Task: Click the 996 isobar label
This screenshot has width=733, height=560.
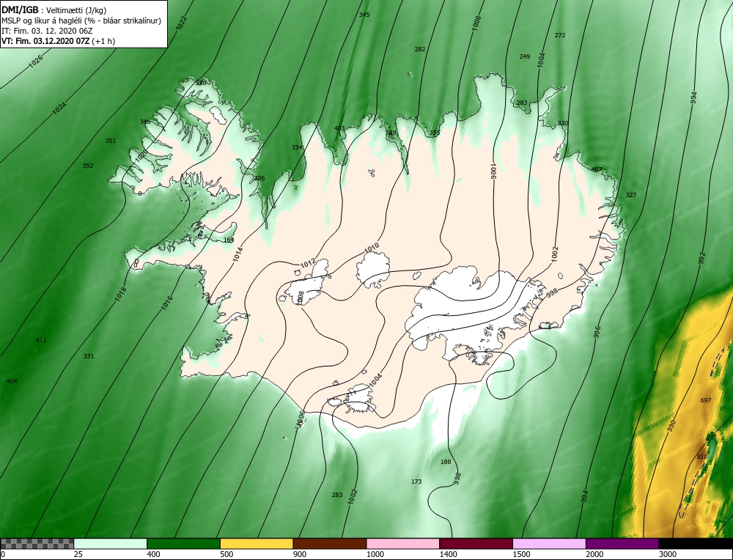Action: (597, 331)
